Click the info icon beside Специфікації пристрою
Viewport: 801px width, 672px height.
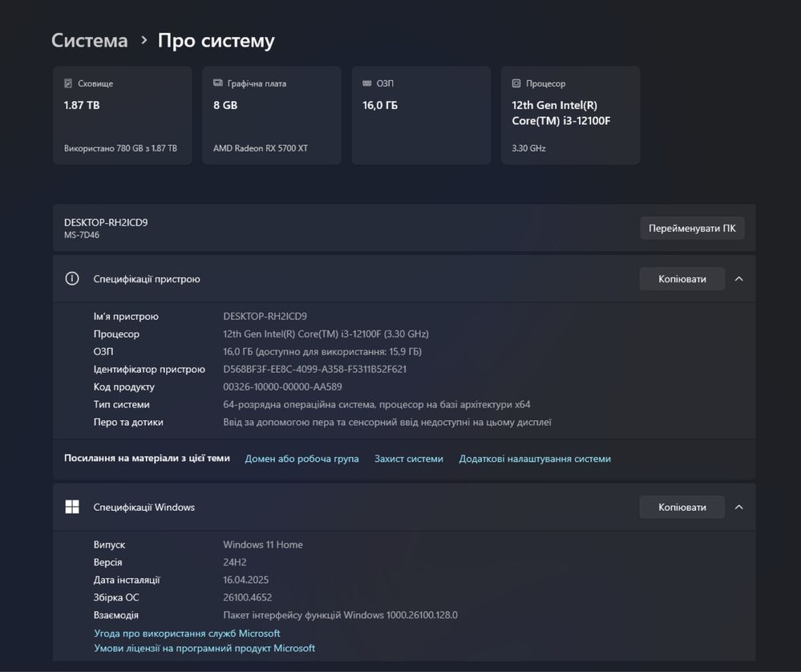click(x=72, y=278)
